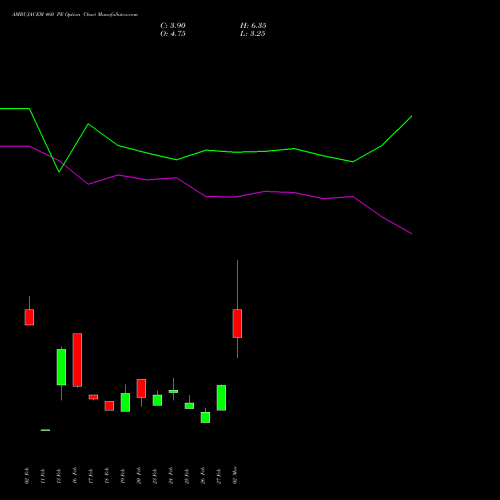Click the 18 Feb date label
Viewport: 500px width, 500px height.
pos(107,476)
